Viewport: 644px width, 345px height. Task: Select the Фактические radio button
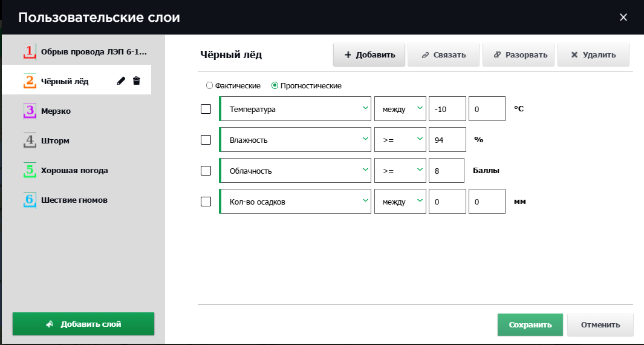click(210, 86)
